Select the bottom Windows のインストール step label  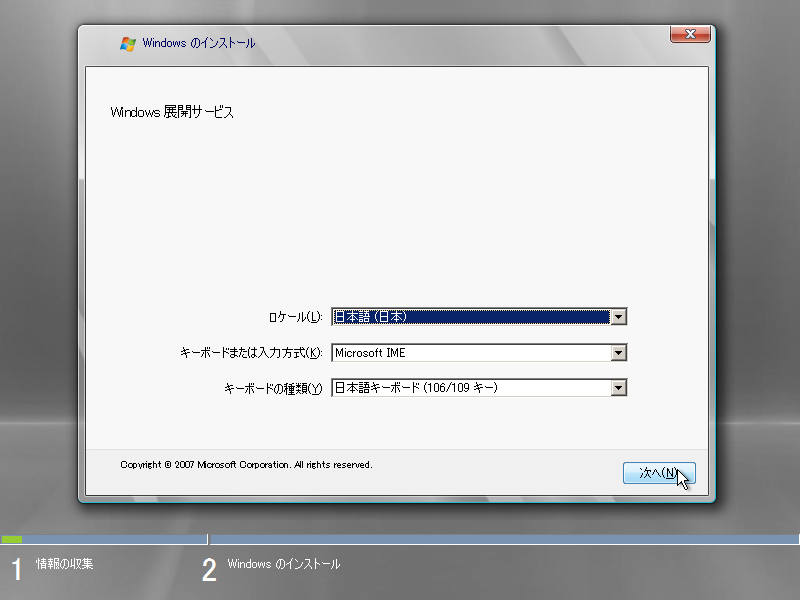tap(284, 565)
